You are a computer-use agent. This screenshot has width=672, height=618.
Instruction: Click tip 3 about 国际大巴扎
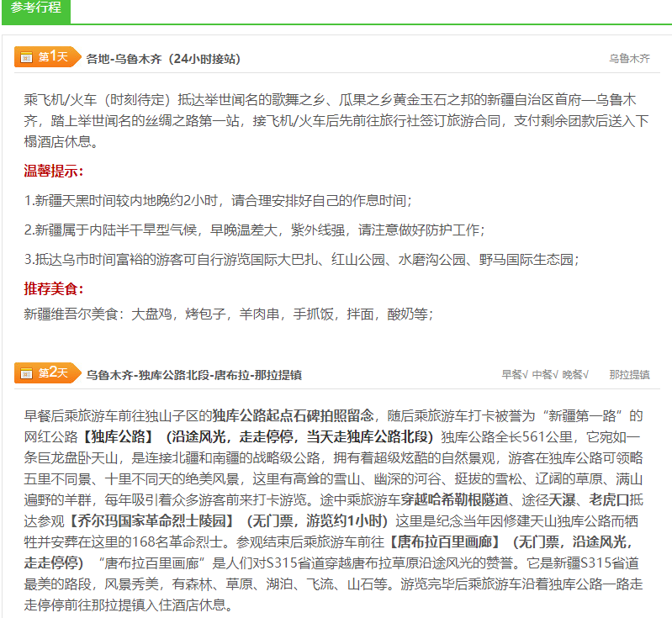click(302, 259)
